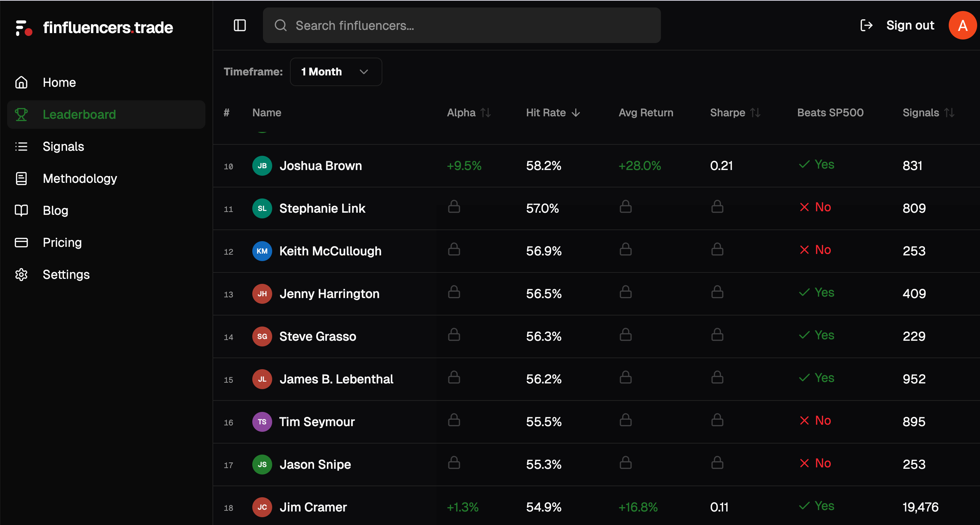The image size is (980, 525).
Task: Toggle the sidebar collapse panel icon
Action: tap(240, 25)
